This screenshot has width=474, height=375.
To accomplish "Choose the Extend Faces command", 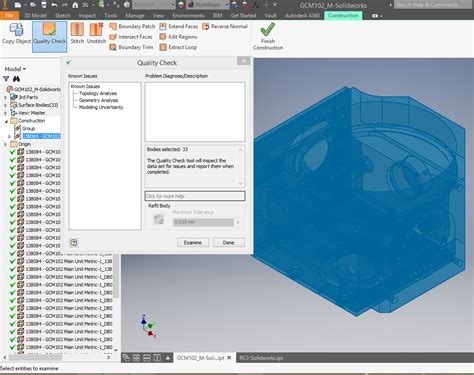I will 179,26.
